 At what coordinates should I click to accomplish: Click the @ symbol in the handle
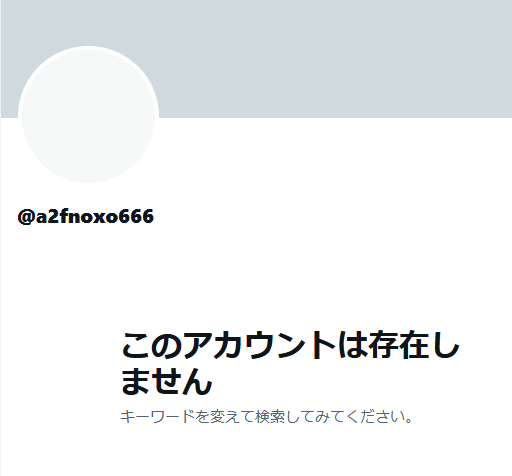point(26,217)
